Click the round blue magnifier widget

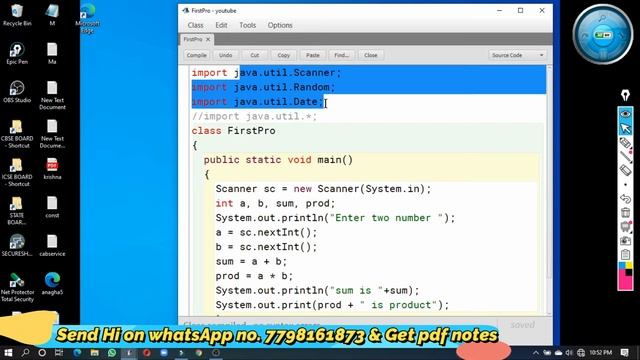[x=602, y=34]
